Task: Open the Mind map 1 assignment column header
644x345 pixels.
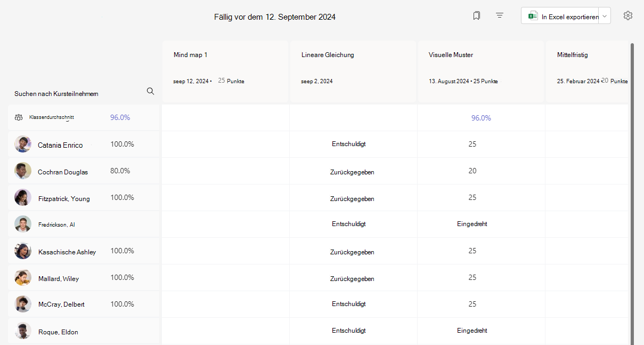Action: pyautogui.click(x=225, y=71)
